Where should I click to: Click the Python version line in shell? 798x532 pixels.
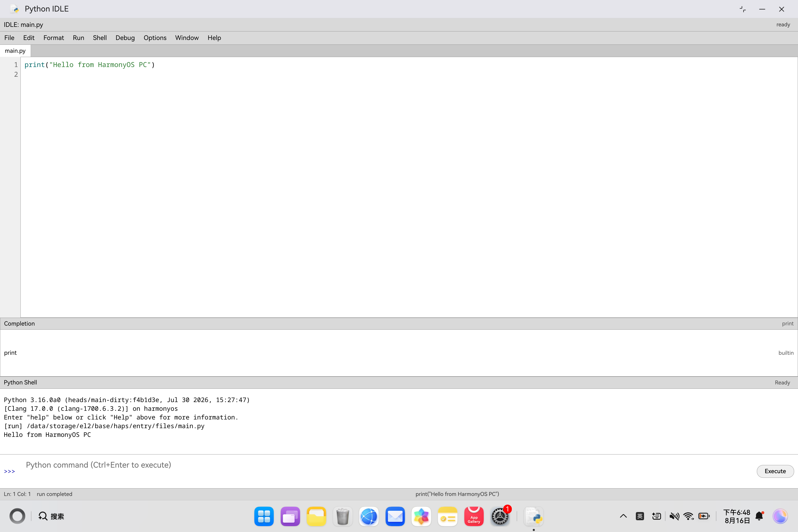pos(127,400)
